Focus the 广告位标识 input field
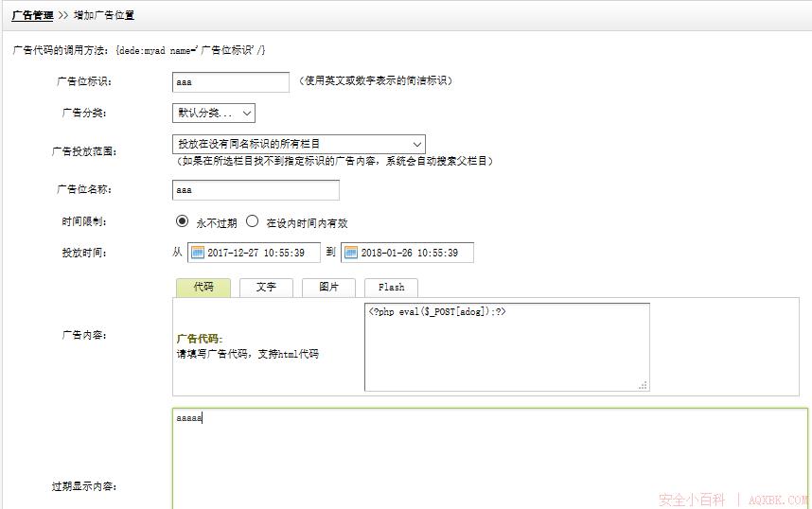Screen dimensions: 812x509 [x=231, y=82]
